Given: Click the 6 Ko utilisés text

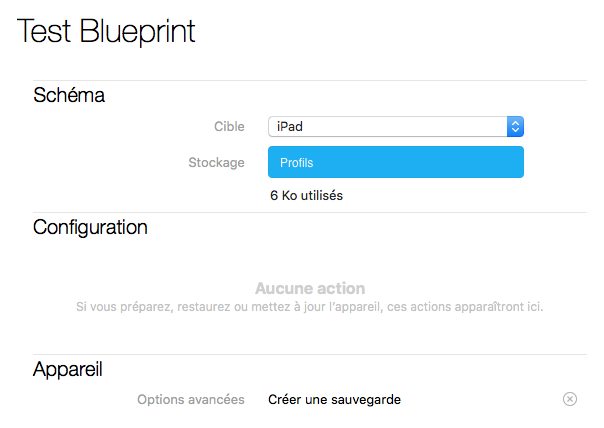Looking at the screenshot, I should [306, 195].
